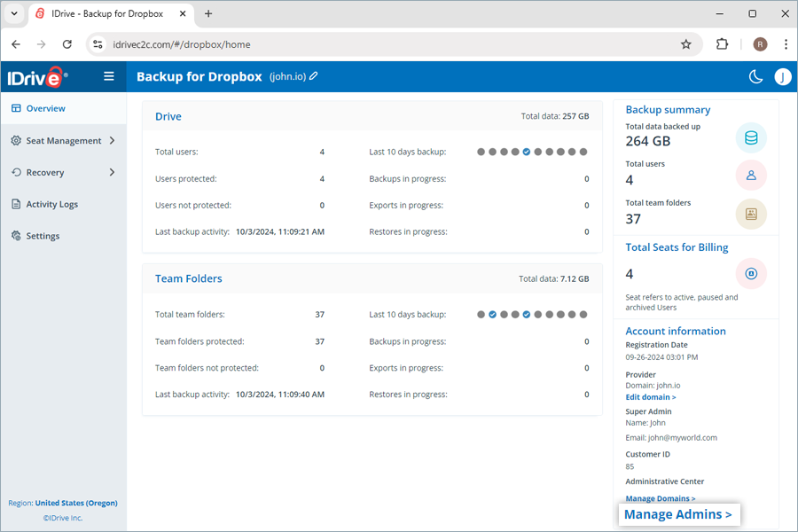Click the Manage Admins link

tap(678, 514)
